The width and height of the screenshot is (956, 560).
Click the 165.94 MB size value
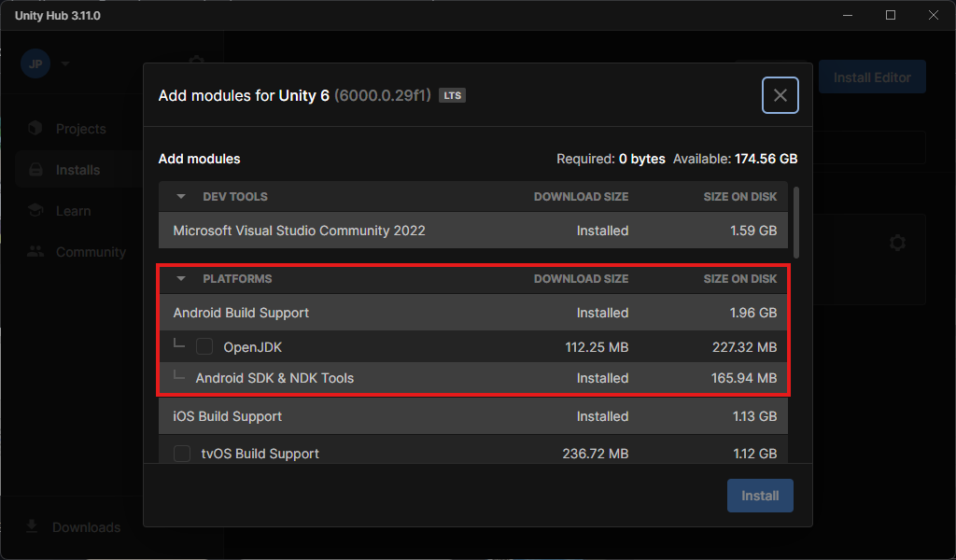point(744,378)
